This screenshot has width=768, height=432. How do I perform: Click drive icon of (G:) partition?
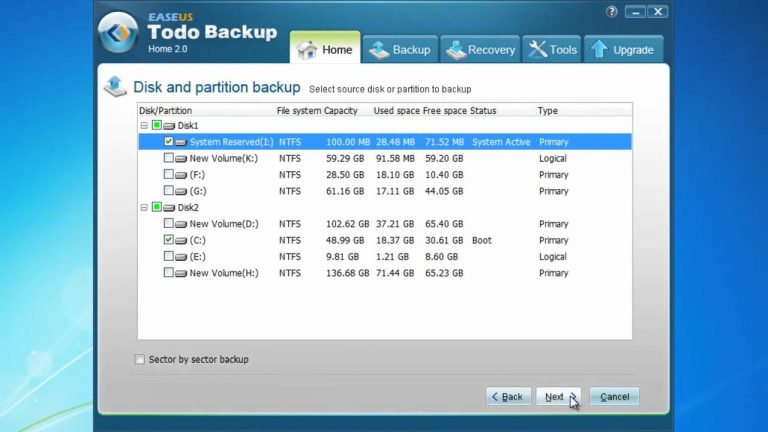181,192
